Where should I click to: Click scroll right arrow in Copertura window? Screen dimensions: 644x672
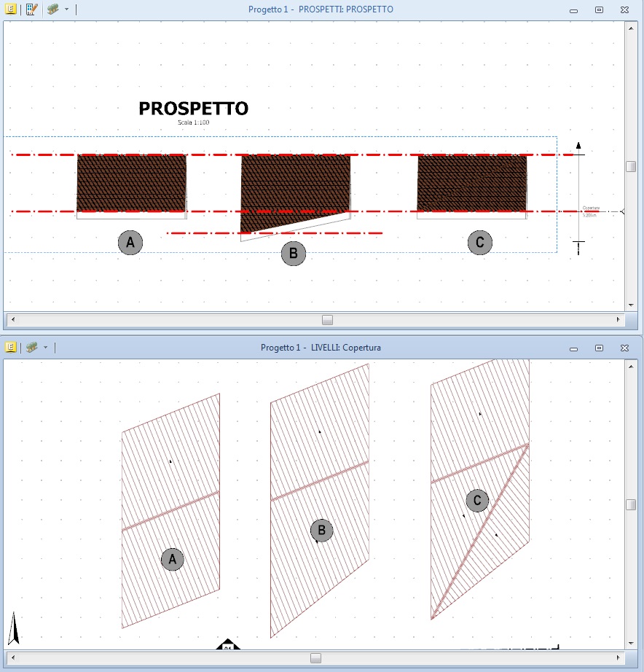(619, 658)
